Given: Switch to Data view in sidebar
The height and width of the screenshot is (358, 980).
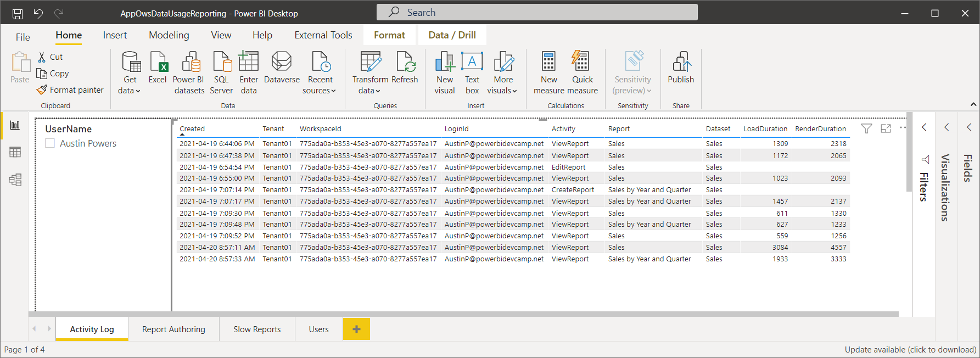Looking at the screenshot, I should pos(15,152).
